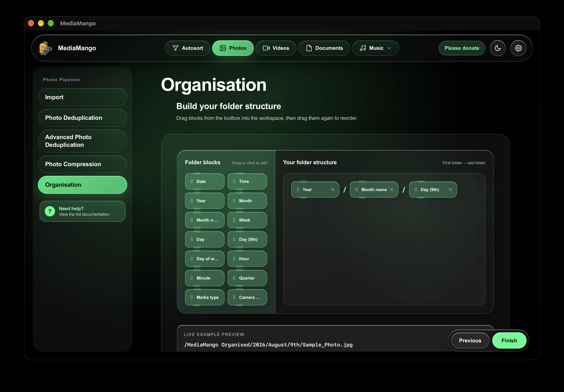Remove Year block from folder structure
The height and width of the screenshot is (392, 564).
(x=332, y=189)
